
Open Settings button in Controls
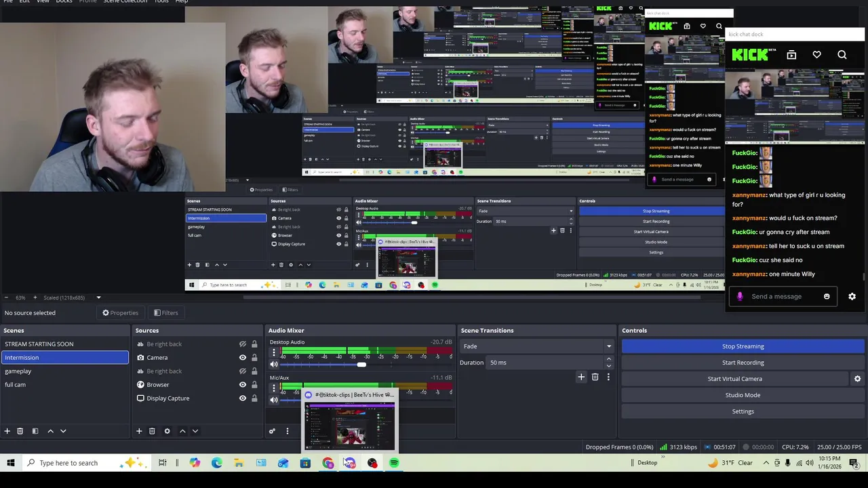pyautogui.click(x=743, y=411)
